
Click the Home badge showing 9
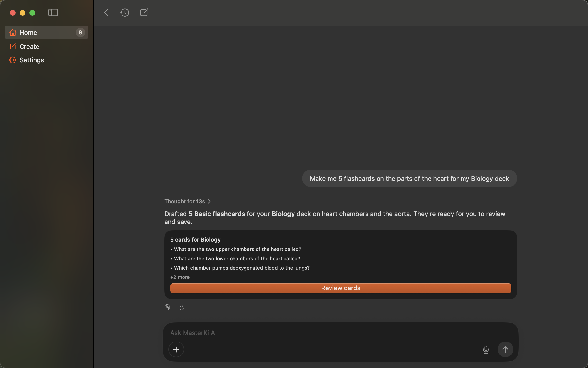pos(80,32)
